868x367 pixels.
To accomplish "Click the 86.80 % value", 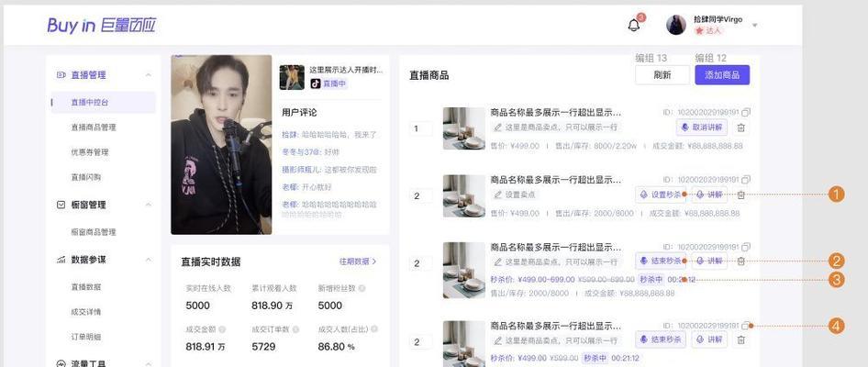I will pyautogui.click(x=336, y=347).
